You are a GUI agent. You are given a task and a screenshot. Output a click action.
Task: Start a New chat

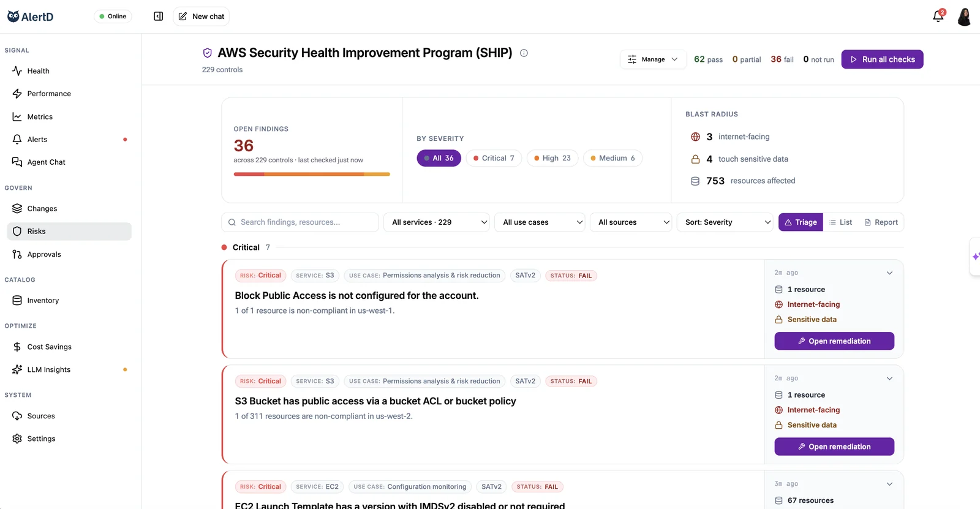(x=202, y=17)
